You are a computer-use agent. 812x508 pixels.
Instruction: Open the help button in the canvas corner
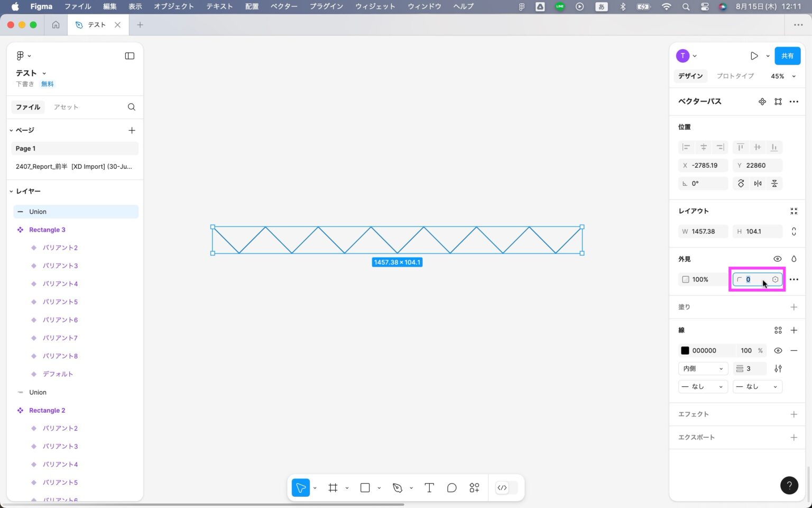[789, 485]
